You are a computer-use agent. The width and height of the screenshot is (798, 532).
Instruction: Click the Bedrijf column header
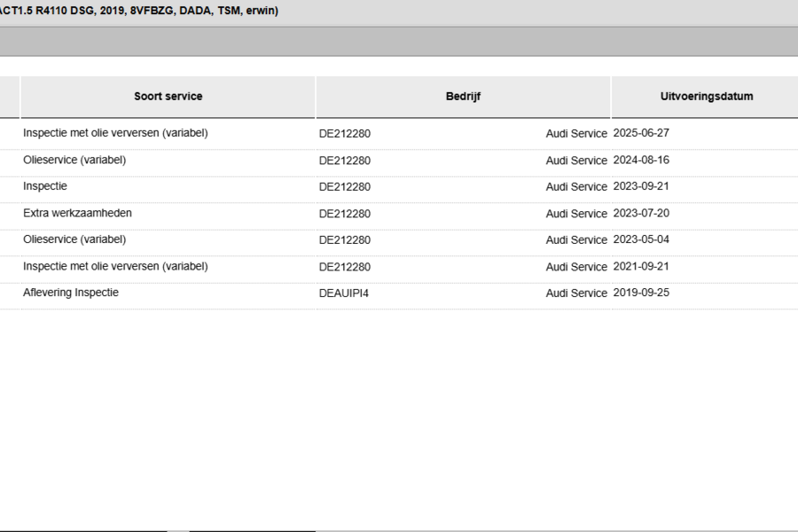pyautogui.click(x=463, y=97)
